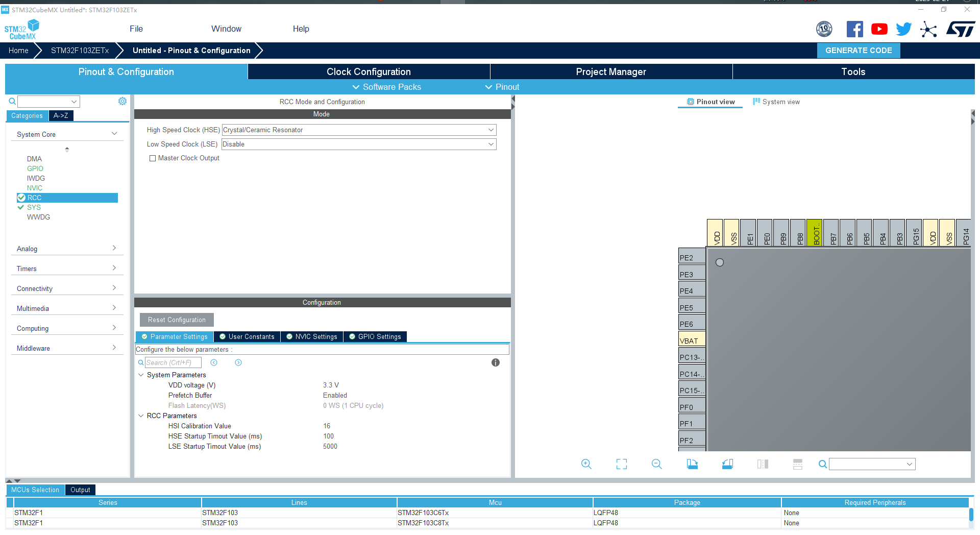Open the categories settings gear icon
The width and height of the screenshot is (980, 535).
[122, 101]
